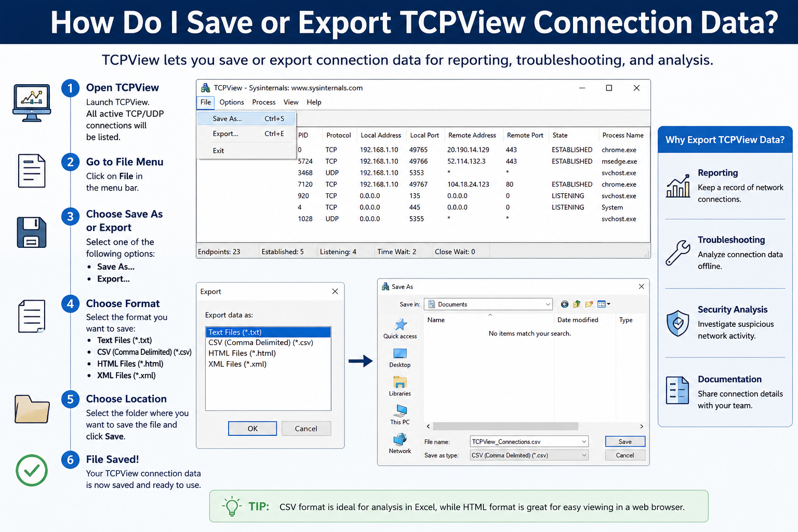This screenshot has width=798, height=532.
Task: Click the Up One Level folder icon
Action: [577, 304]
